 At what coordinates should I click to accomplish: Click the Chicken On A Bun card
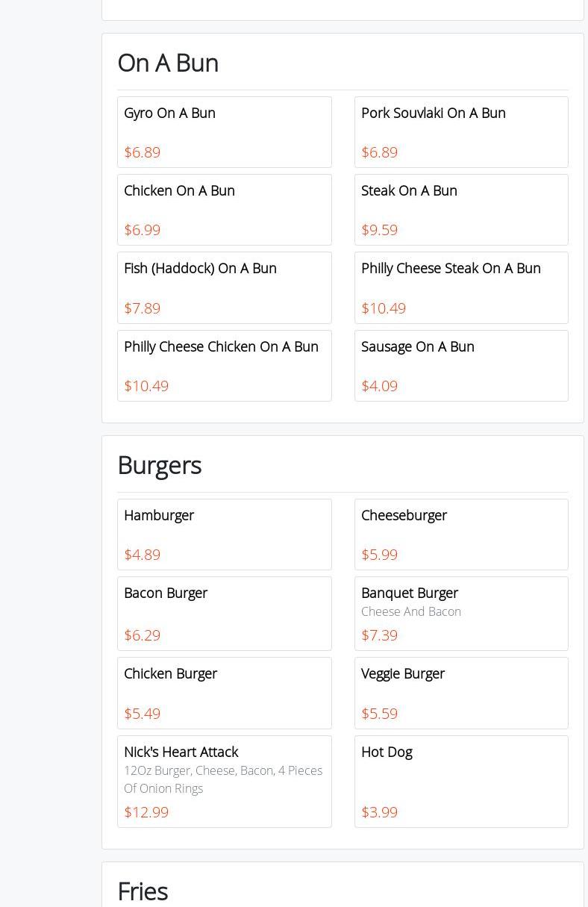pos(224,210)
